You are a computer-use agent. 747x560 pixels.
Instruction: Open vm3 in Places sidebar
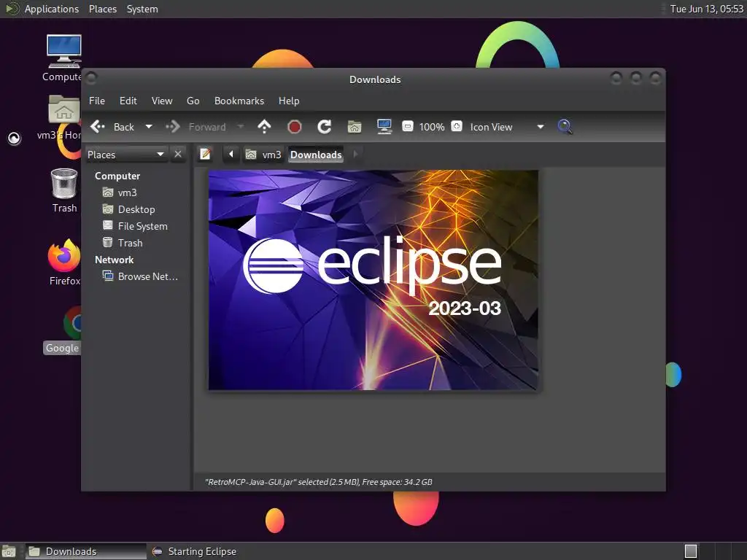point(127,192)
